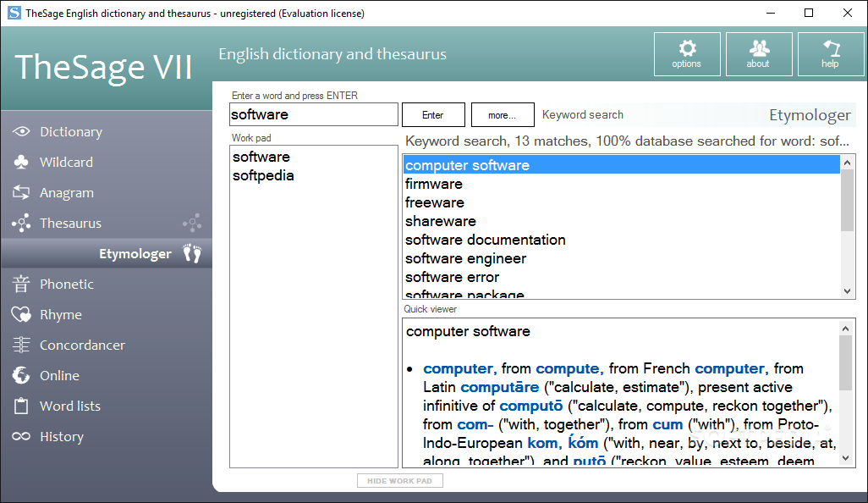
Task: Follow the 'ḱóm' link
Action: [x=583, y=443]
